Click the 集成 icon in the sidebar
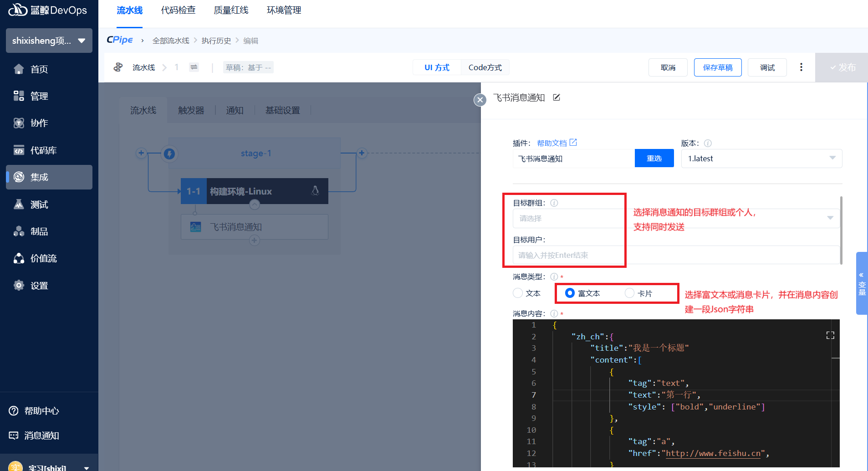The image size is (868, 471). click(x=19, y=177)
